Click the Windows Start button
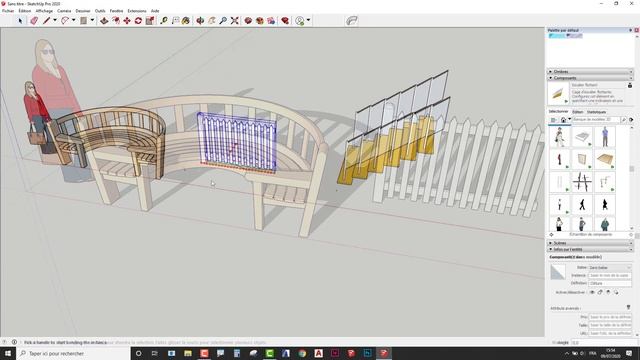 (x=8, y=353)
